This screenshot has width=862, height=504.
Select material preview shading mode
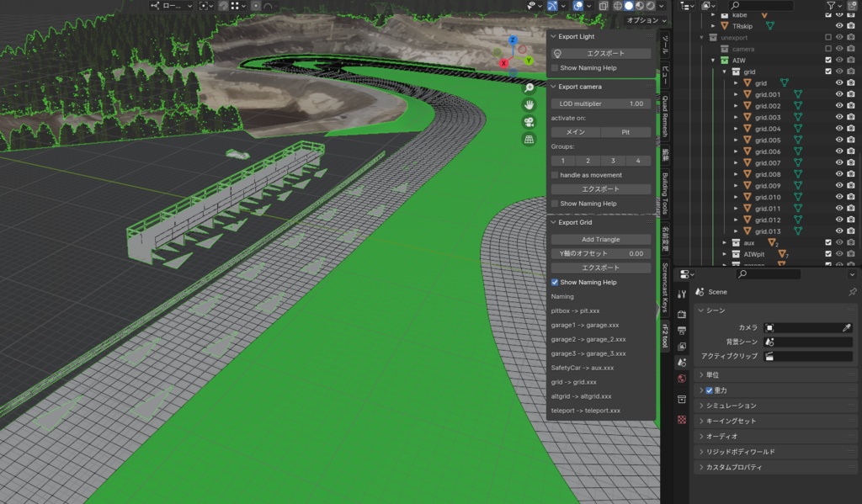click(640, 6)
